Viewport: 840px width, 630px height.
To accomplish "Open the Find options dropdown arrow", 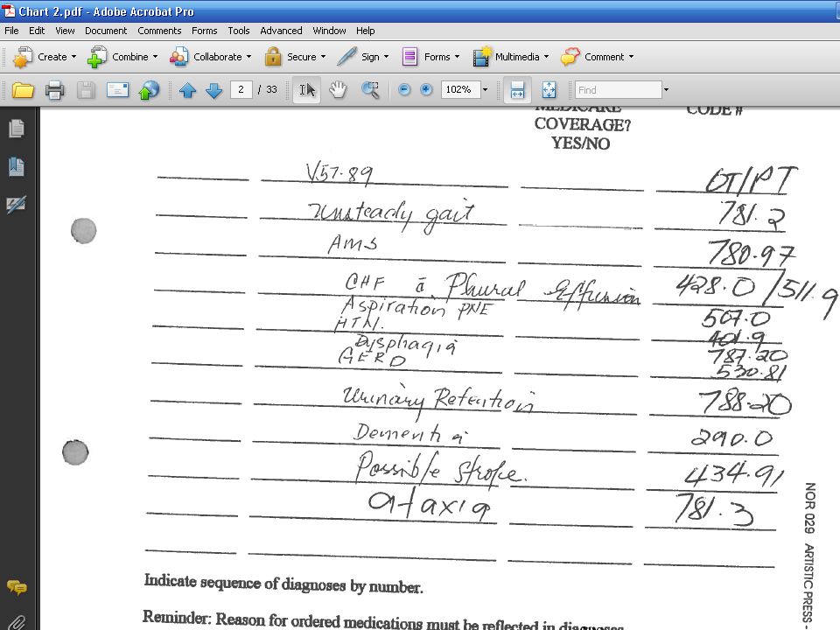I will click(x=666, y=90).
